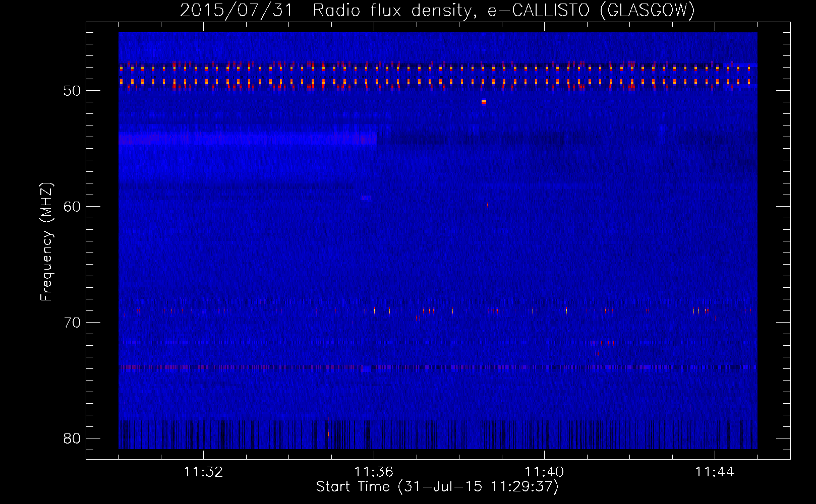The height and width of the screenshot is (504, 816).
Task: Select the 50 frequency tick label
Action: pyautogui.click(x=72, y=91)
